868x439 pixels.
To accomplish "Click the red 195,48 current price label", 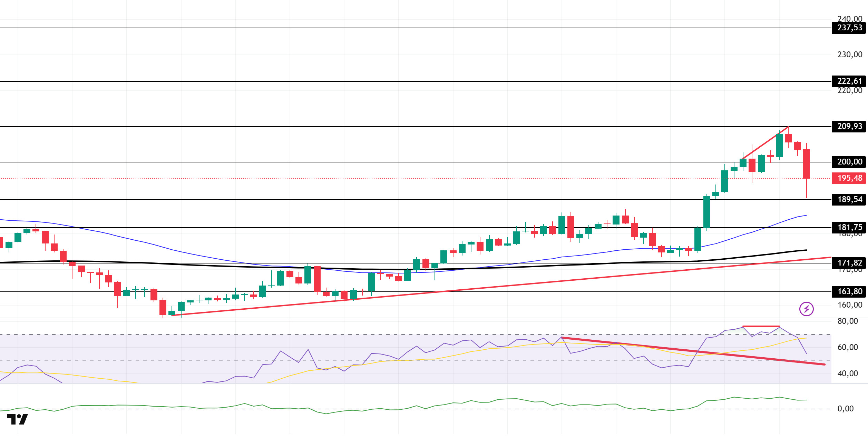I will pos(849,178).
